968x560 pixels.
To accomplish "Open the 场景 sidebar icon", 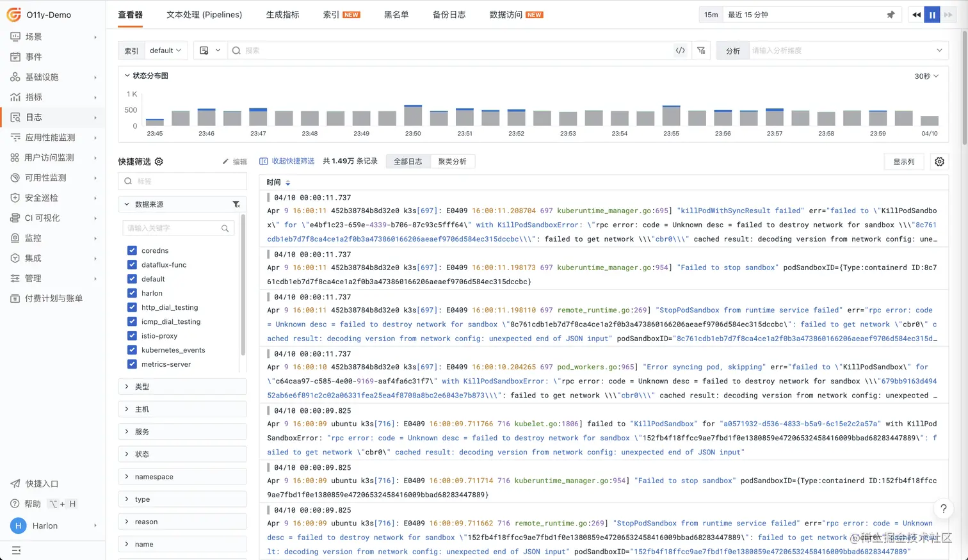I will coord(15,37).
